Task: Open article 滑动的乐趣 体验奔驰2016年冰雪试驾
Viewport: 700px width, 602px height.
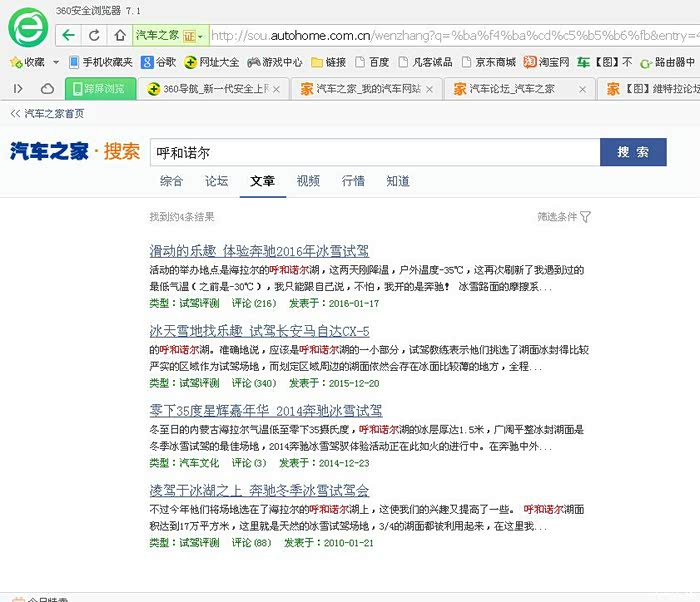Action: [x=259, y=250]
